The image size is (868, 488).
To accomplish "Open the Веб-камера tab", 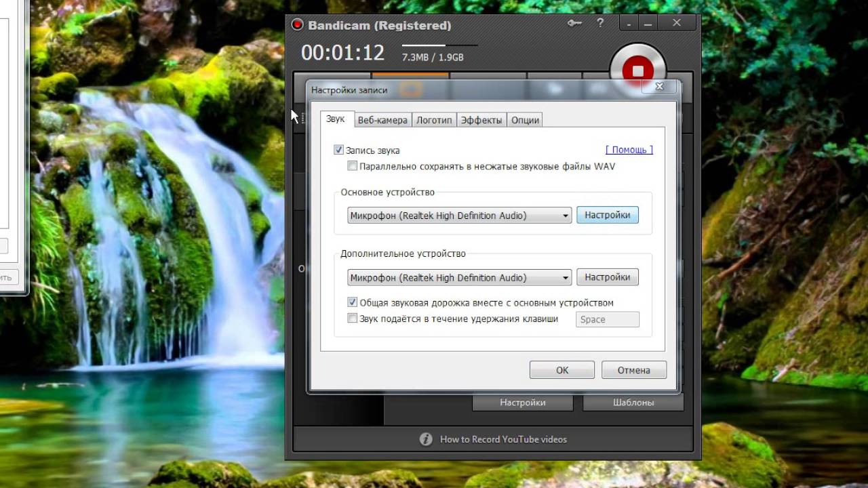I will coord(382,120).
